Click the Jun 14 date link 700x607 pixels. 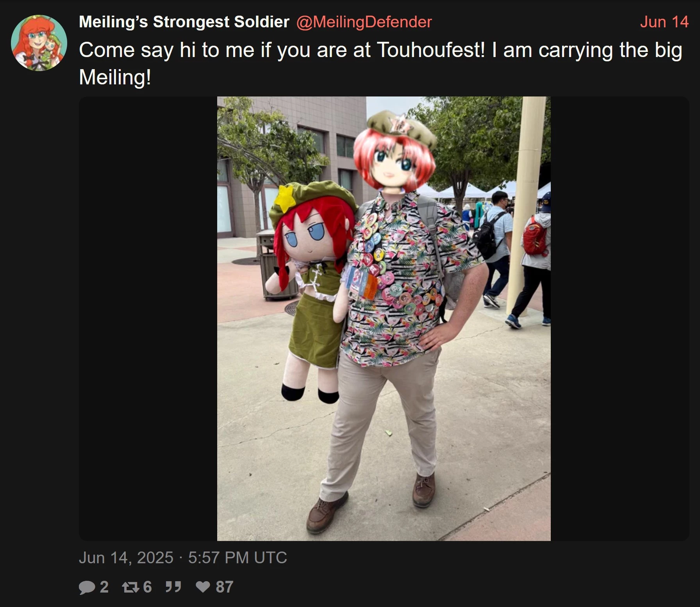point(664,22)
